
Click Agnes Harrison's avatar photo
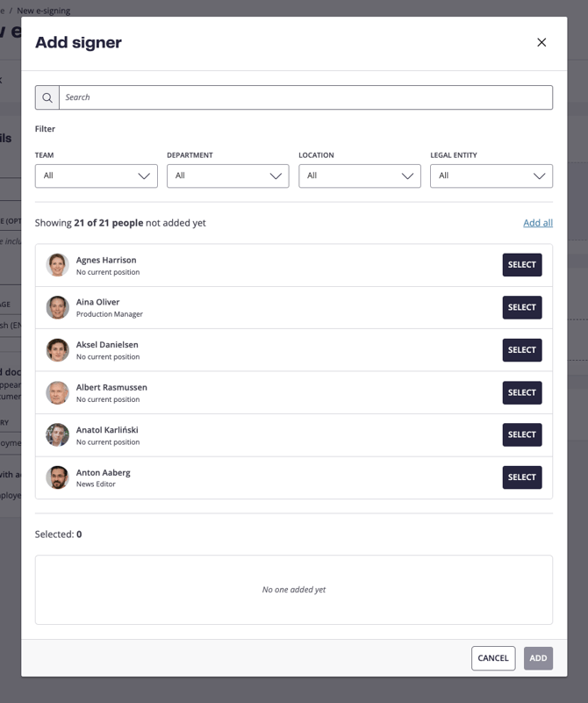[x=58, y=265]
